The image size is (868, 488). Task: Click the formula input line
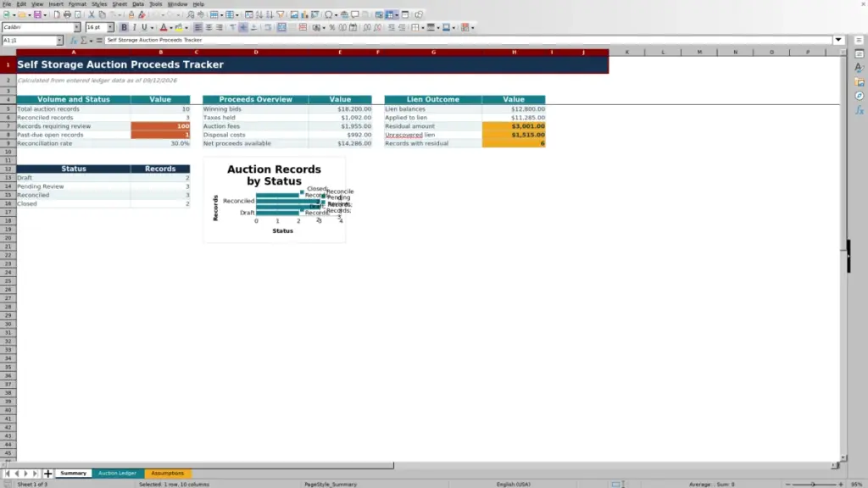pos(468,41)
